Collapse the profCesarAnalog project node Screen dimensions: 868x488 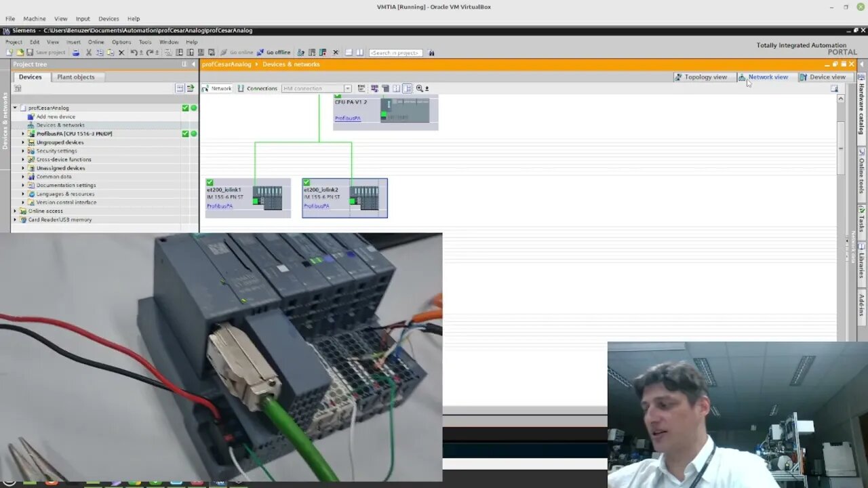click(x=15, y=108)
